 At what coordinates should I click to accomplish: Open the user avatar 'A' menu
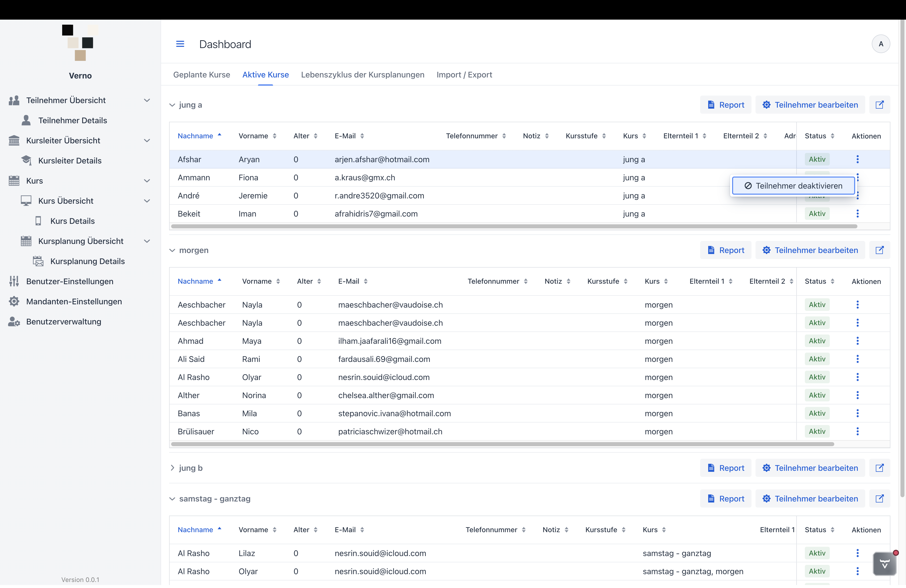[x=881, y=44]
